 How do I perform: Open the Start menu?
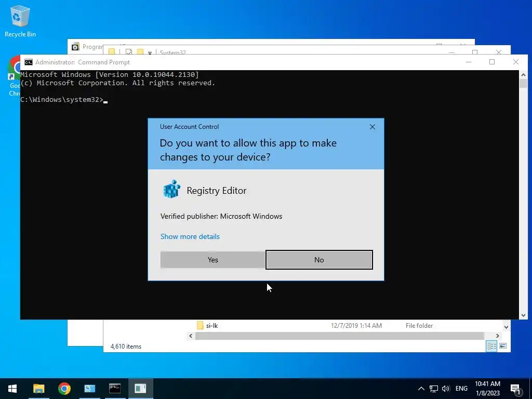tap(12, 389)
